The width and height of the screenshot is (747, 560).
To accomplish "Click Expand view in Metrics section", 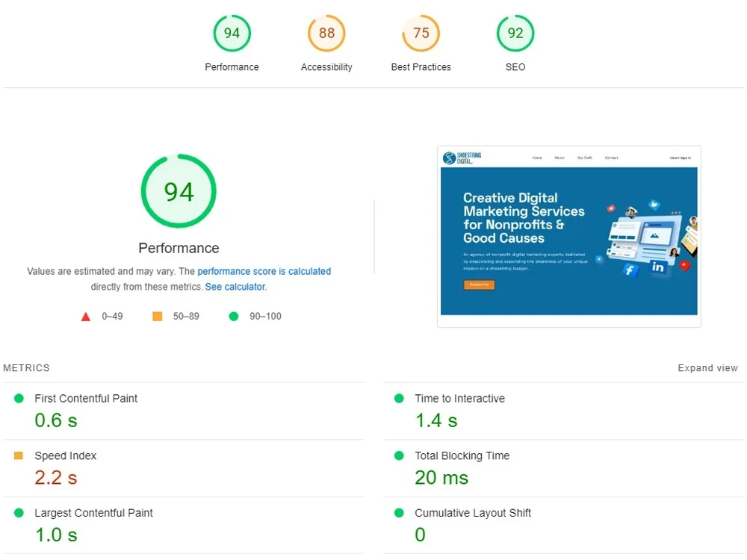I will [707, 368].
